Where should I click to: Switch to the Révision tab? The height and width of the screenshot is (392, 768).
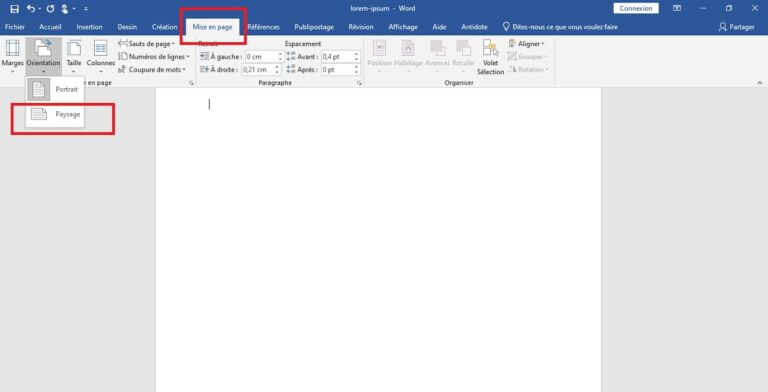pos(361,27)
